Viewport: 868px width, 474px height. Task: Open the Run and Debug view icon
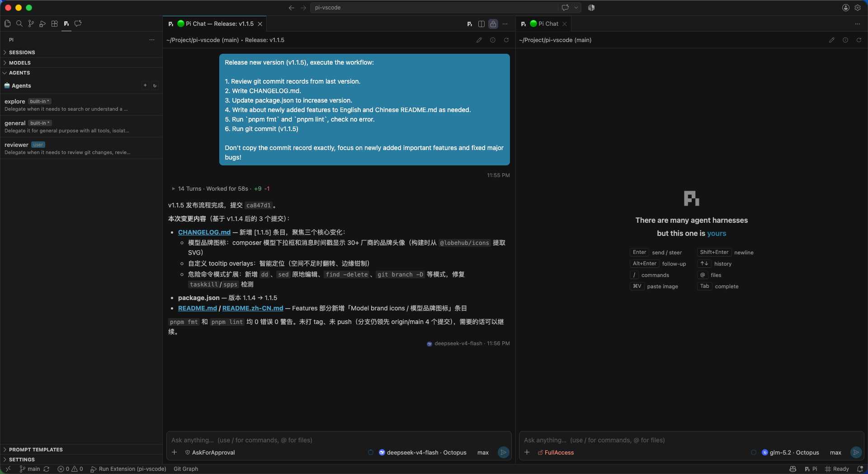click(42, 23)
